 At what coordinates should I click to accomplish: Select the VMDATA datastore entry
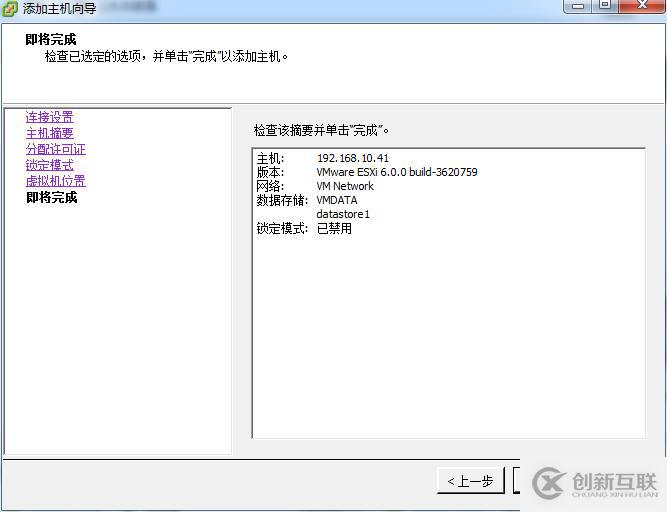pyautogui.click(x=337, y=200)
